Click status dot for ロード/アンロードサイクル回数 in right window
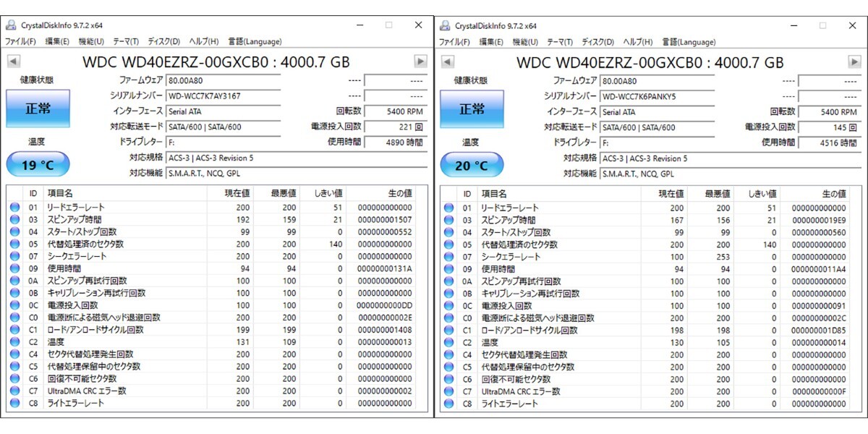The width and height of the screenshot is (868, 434). click(x=448, y=330)
